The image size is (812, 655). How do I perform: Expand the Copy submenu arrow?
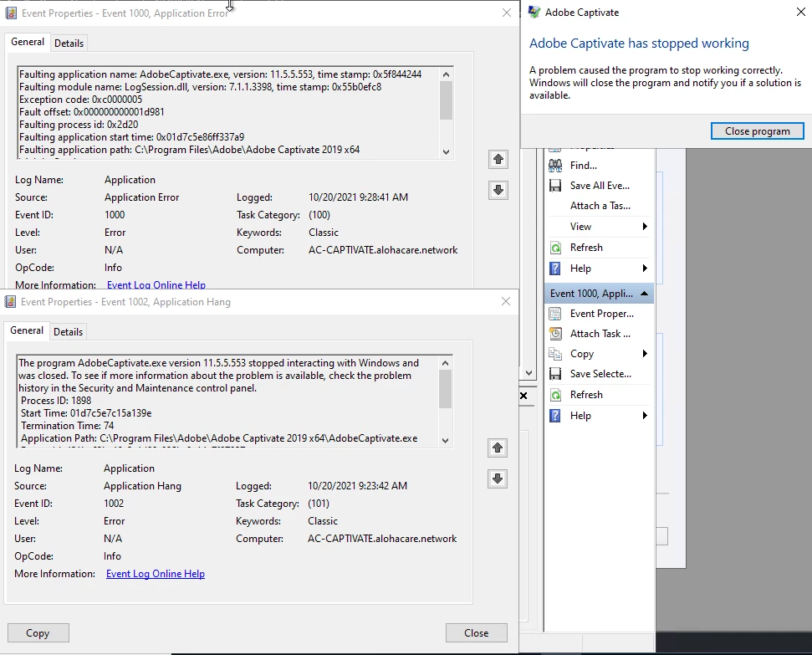(645, 353)
